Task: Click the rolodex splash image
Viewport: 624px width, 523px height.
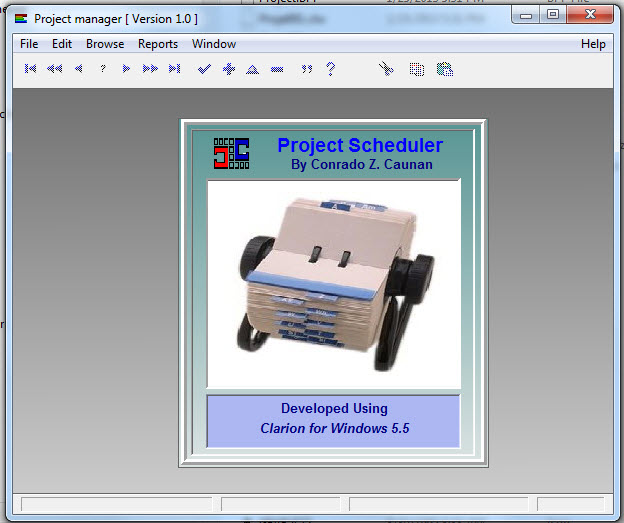Action: (333, 284)
